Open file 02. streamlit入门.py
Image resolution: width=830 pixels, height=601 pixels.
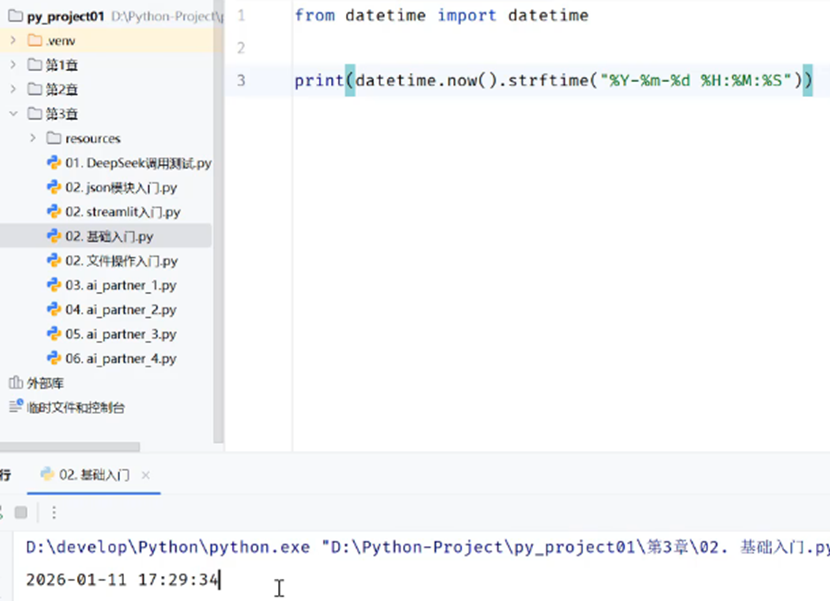click(123, 212)
